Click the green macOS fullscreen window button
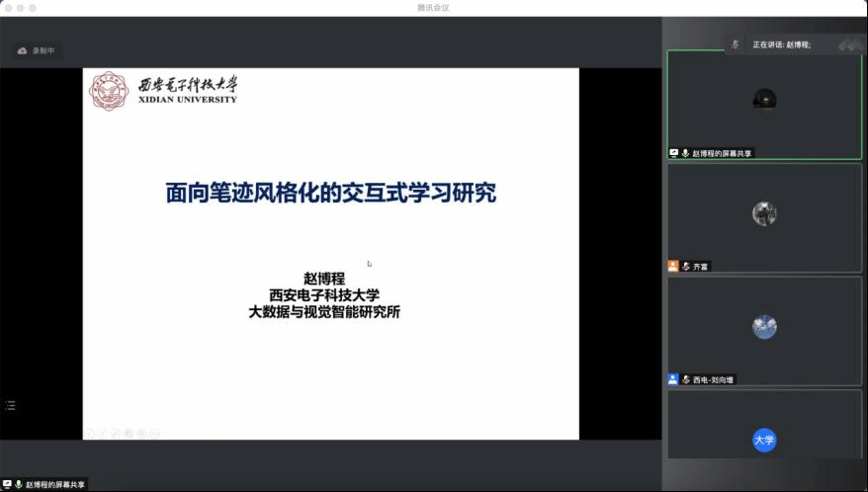 pos(33,8)
